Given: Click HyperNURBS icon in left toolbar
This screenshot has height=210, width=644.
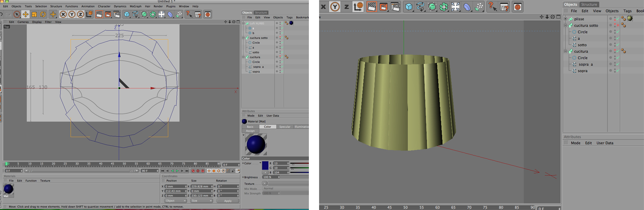Looking at the screenshot, I should 144,14.
